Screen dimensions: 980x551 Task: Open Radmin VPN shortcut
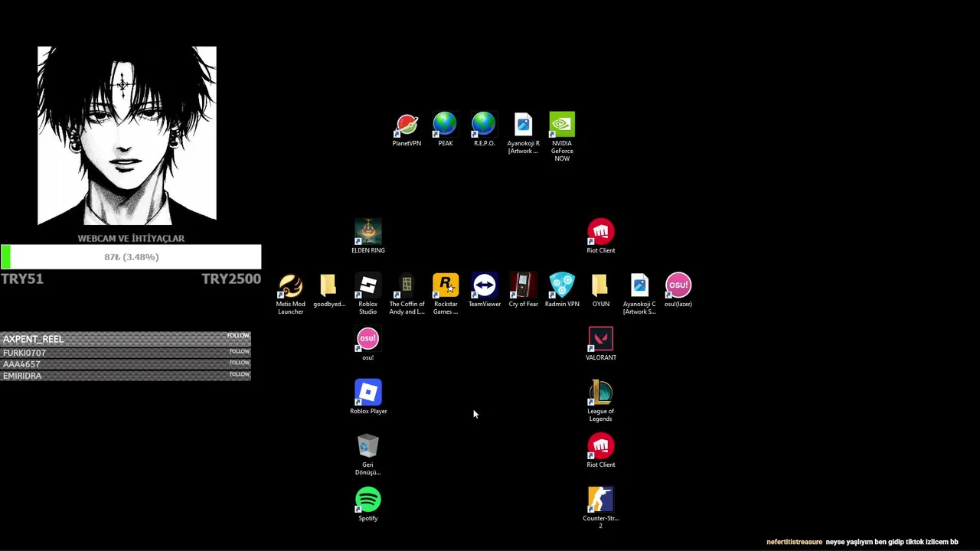(562, 290)
